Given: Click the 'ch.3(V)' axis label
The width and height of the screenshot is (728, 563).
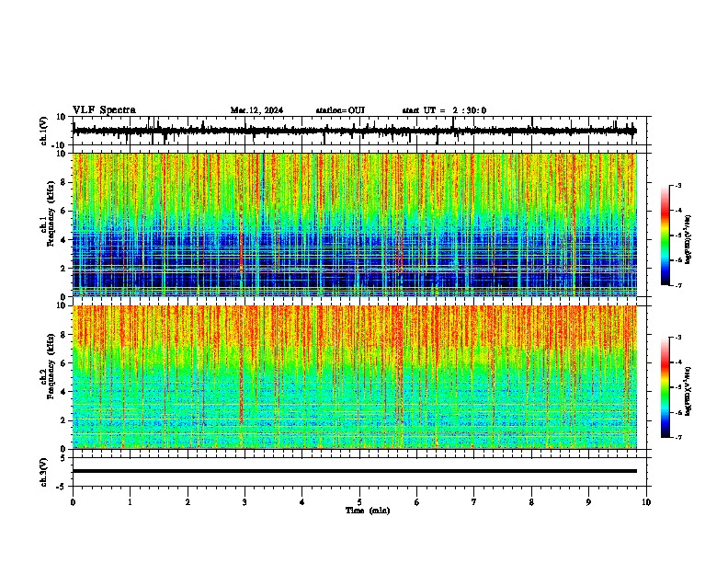Looking at the screenshot, I should pos(44,472).
